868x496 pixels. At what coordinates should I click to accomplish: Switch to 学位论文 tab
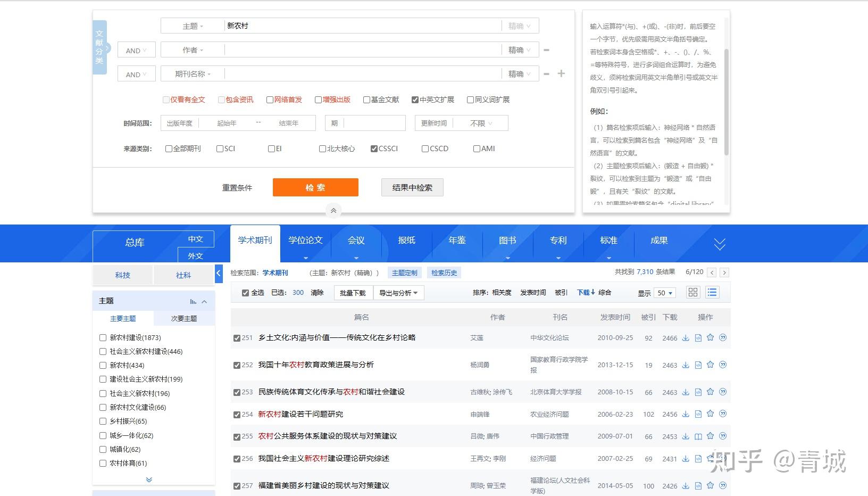305,240
